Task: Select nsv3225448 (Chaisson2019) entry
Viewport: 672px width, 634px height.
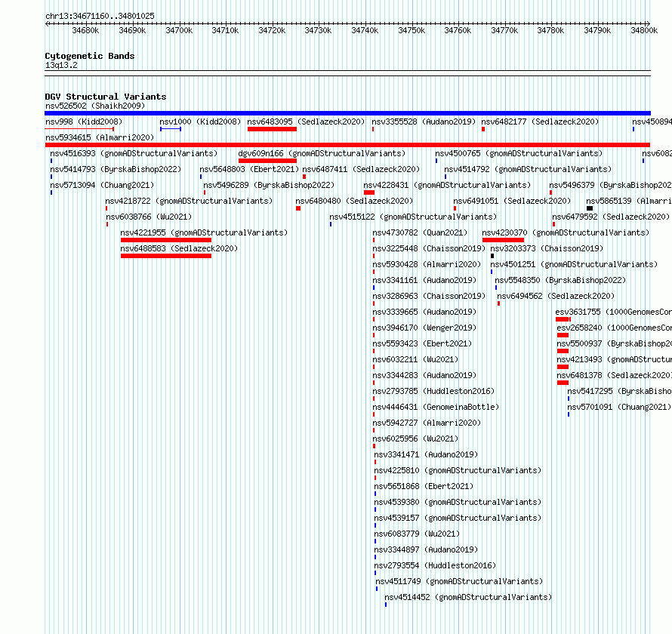Action: pyautogui.click(x=429, y=248)
